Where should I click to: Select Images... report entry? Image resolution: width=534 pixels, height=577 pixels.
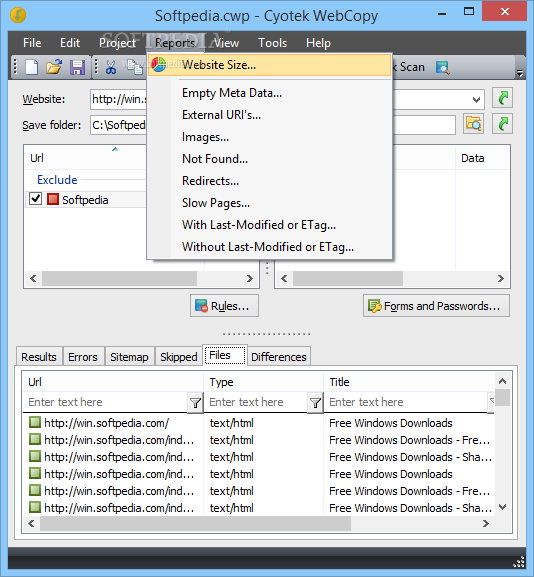[269, 137]
